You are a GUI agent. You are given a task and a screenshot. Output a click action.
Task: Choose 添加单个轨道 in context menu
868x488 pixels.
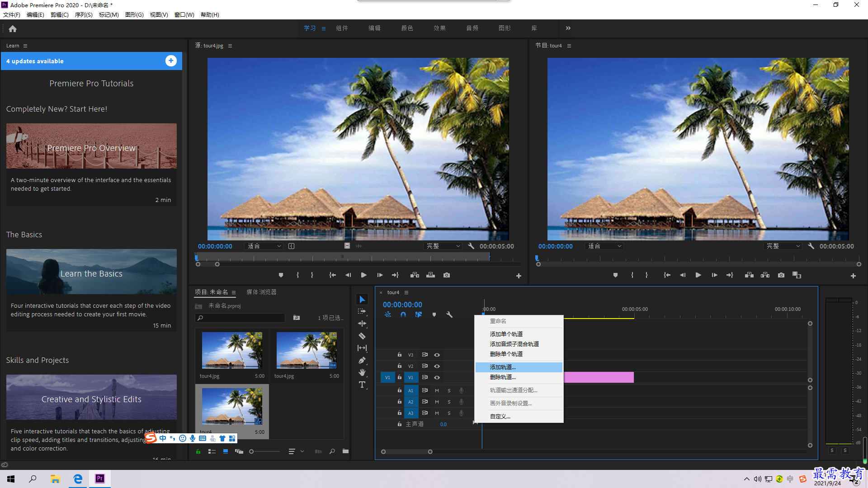(x=519, y=334)
